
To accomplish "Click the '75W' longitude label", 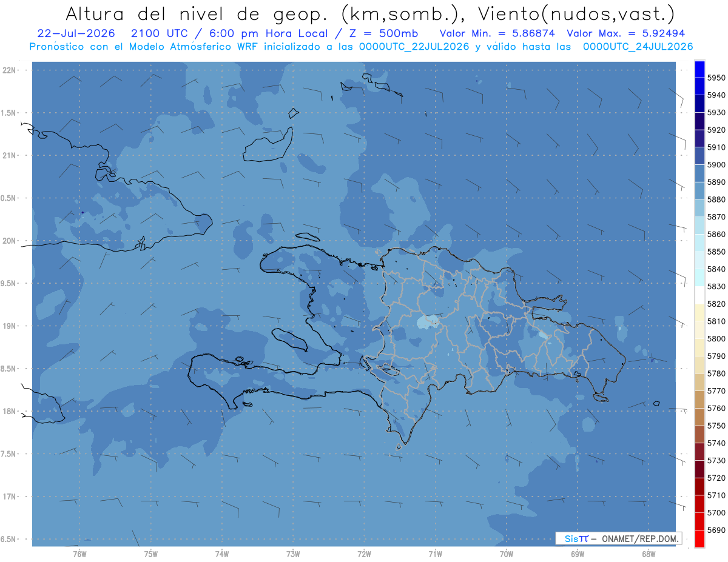I will (x=151, y=554).
